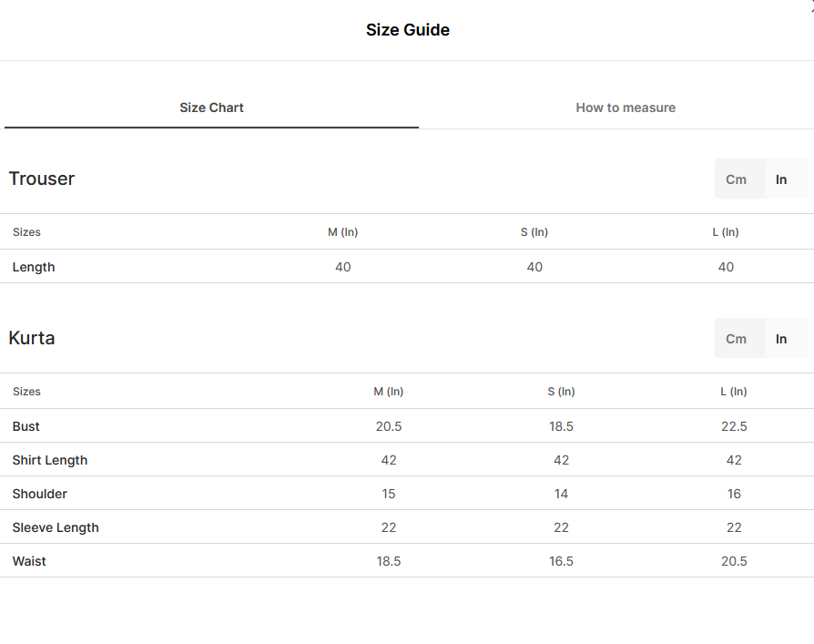Click the Trouser section heading
814x644 pixels.
[42, 179]
